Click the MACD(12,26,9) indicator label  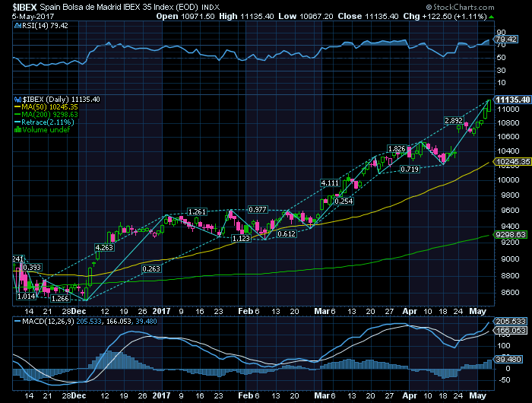[x=48, y=321]
